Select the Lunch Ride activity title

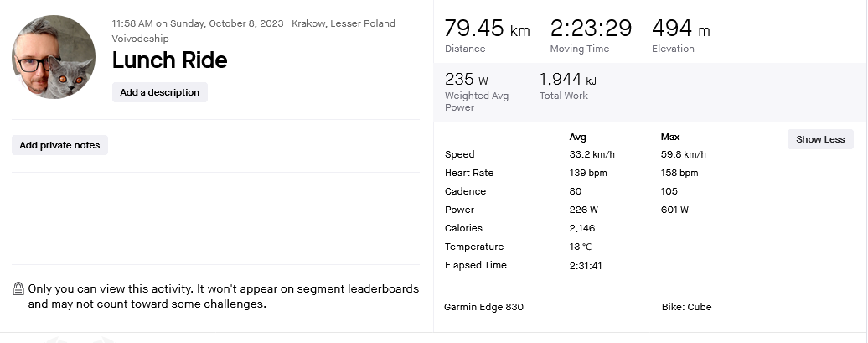point(169,60)
